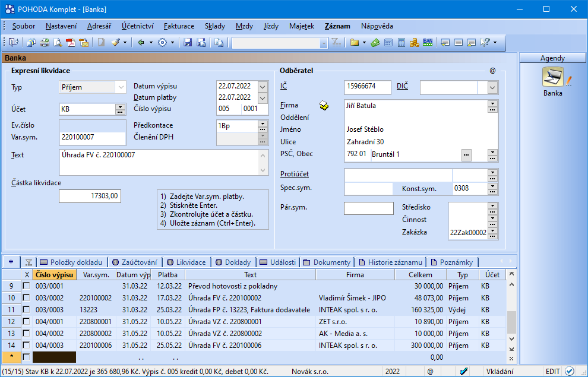Click the Var.sym. field with 220100007
The height and width of the screenshot is (377, 588).
click(x=92, y=138)
